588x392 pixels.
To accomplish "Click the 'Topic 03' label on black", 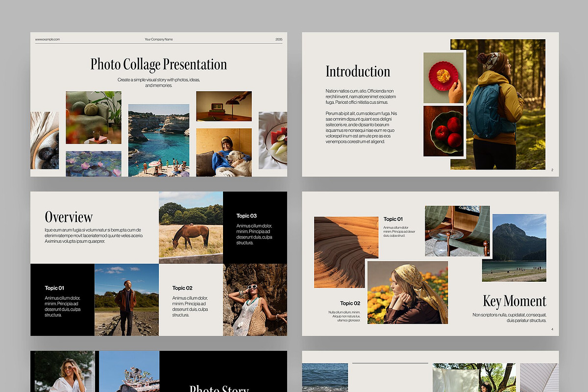I will (246, 216).
